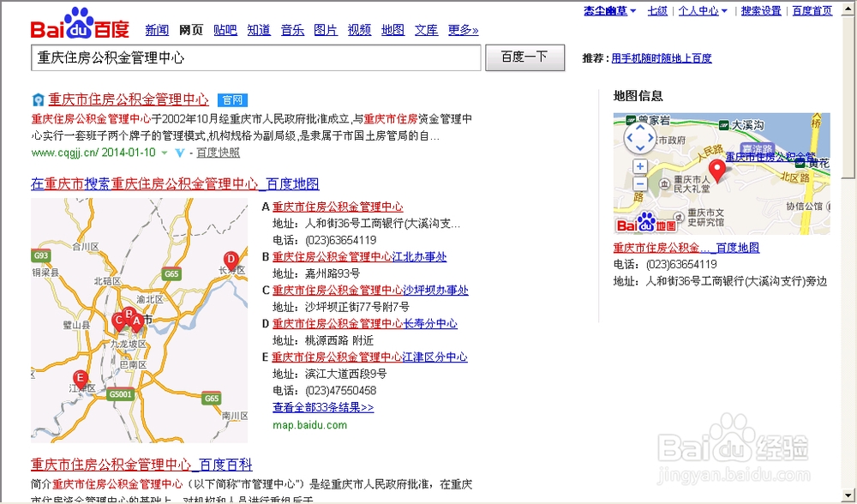Viewport: 857px width, 504px height.
Task: Click the Baidu logo
Action: coord(80,23)
